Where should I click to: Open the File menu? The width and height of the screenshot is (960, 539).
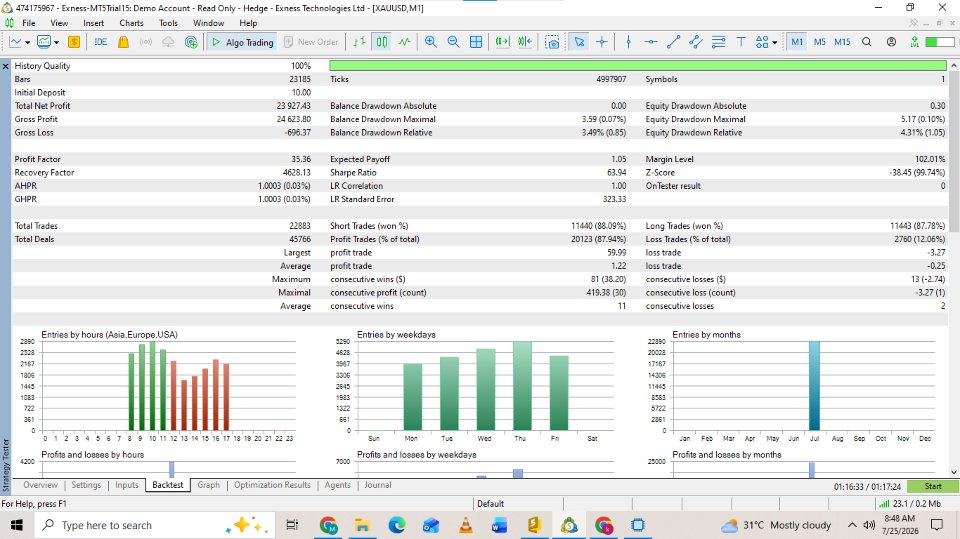29,23
